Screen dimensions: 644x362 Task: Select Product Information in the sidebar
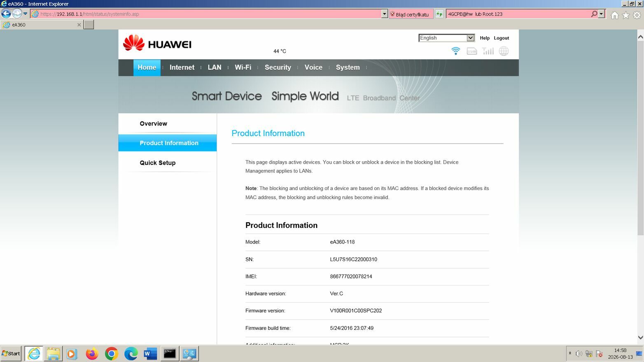coord(168,143)
